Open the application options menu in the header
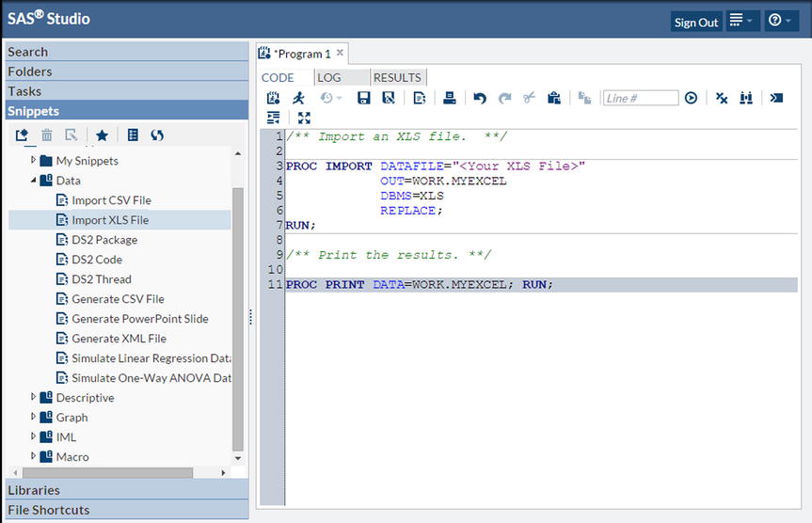 742,21
